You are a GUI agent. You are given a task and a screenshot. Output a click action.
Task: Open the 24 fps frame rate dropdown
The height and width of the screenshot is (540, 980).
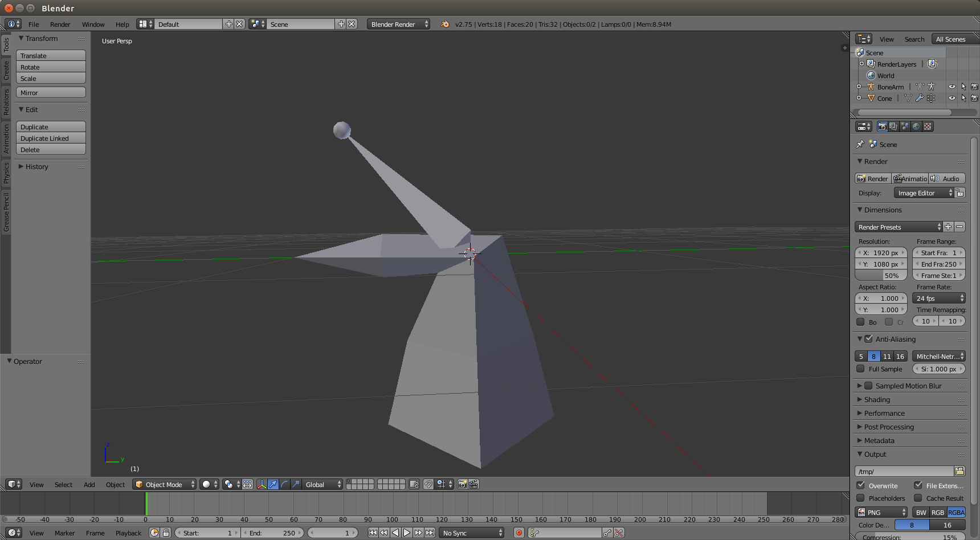[x=939, y=298]
